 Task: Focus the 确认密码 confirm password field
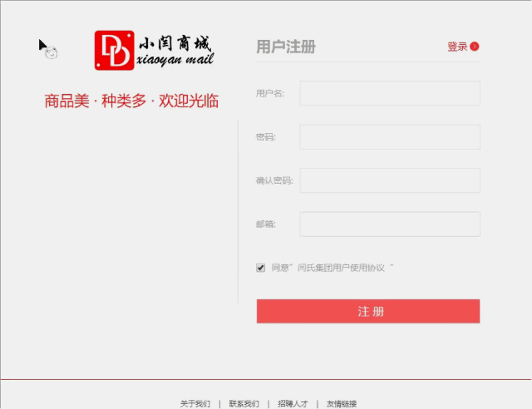[x=390, y=180]
